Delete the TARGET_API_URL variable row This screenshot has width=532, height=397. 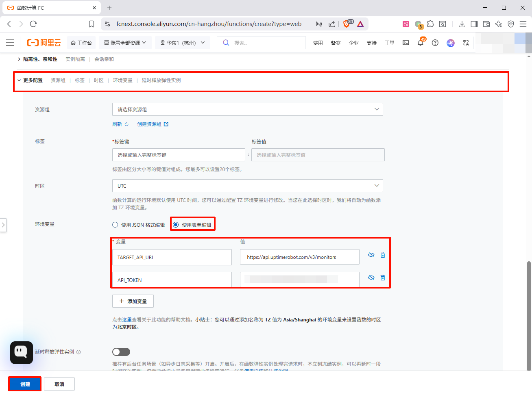[382, 255]
